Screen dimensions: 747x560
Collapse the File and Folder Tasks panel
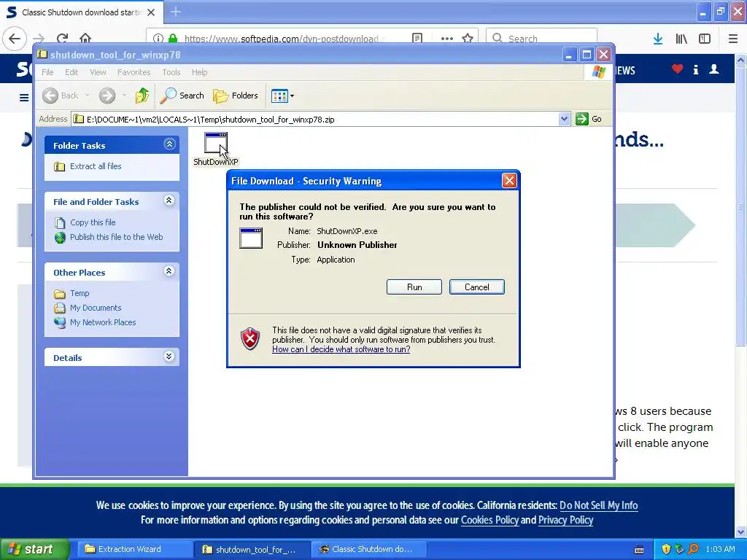pos(169,201)
